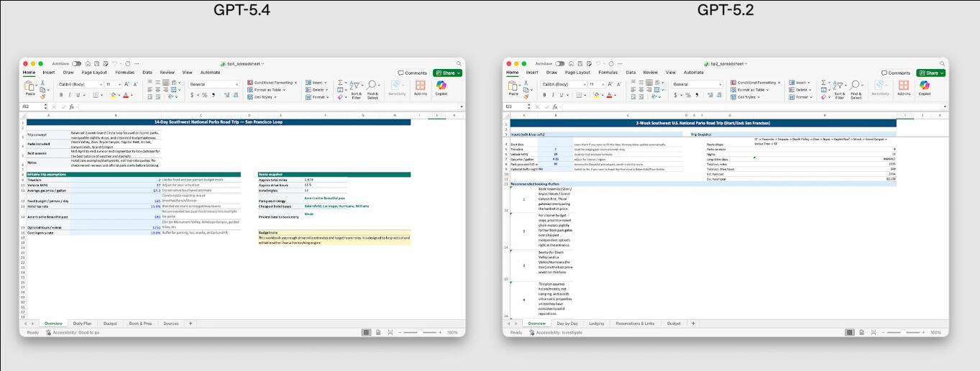Apply bold in the bp2_spreadsheet window

(544, 95)
